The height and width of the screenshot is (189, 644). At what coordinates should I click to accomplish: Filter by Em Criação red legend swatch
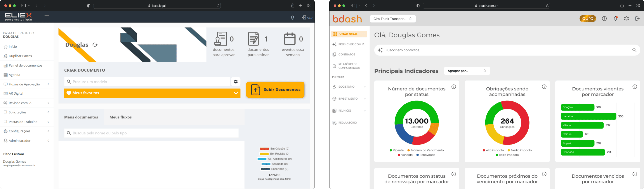(264, 149)
